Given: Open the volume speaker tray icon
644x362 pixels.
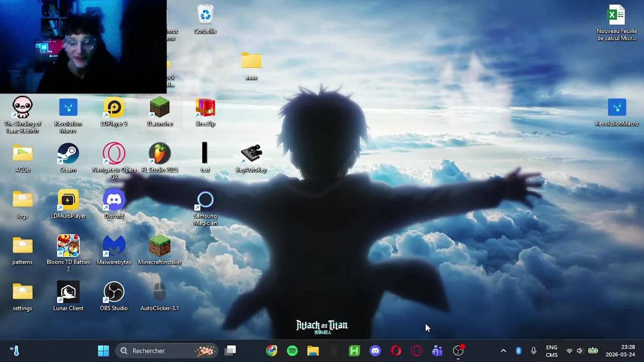Looking at the screenshot, I should (x=580, y=351).
